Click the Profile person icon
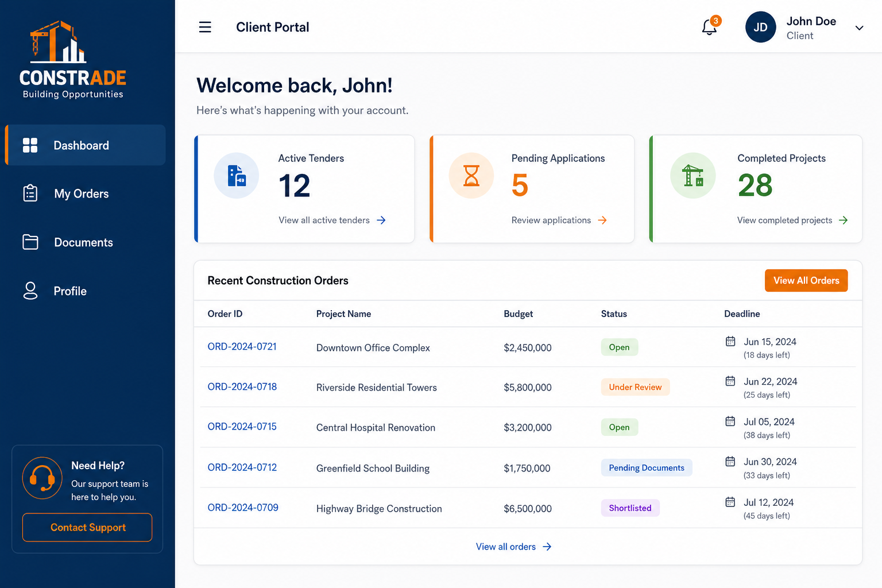This screenshot has height=588, width=882. click(30, 291)
